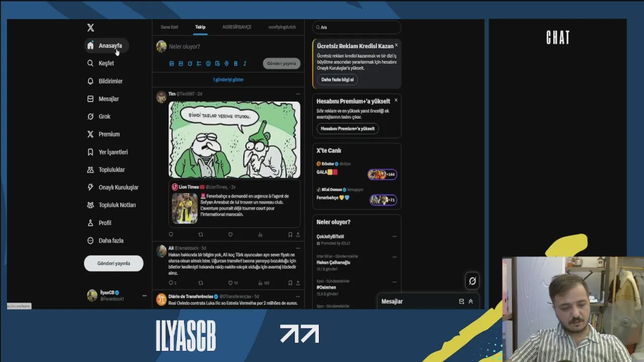Click share icon on Ali's post

click(298, 283)
